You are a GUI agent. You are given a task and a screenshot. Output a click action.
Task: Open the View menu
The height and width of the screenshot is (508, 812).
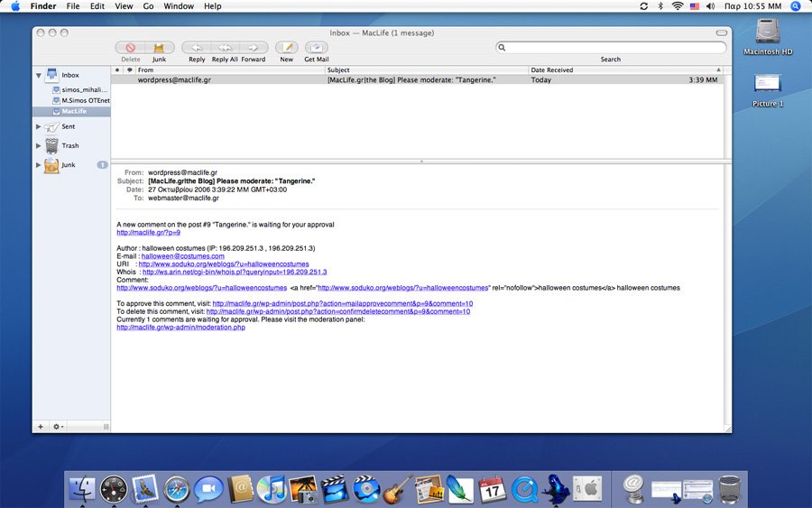(x=124, y=6)
